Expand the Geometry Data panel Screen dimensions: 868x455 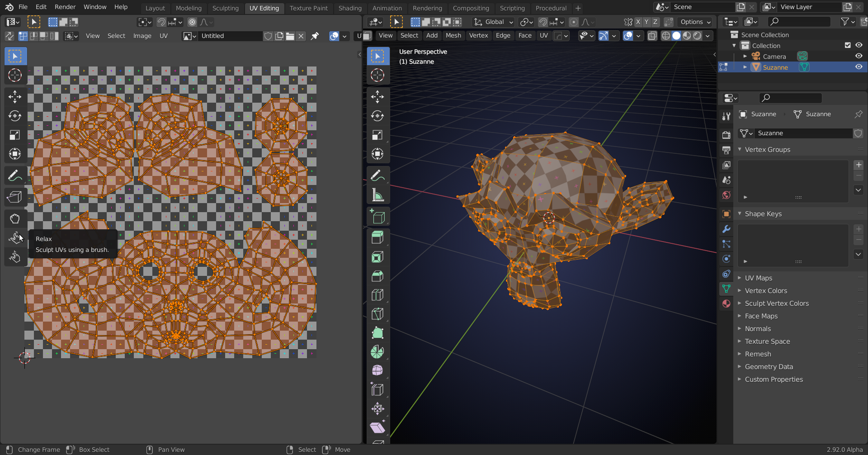click(x=769, y=367)
